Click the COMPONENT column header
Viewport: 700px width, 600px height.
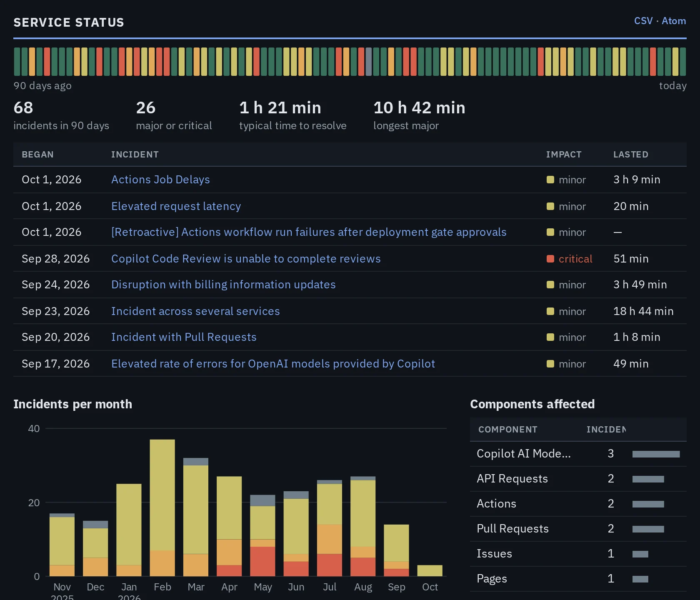click(508, 430)
